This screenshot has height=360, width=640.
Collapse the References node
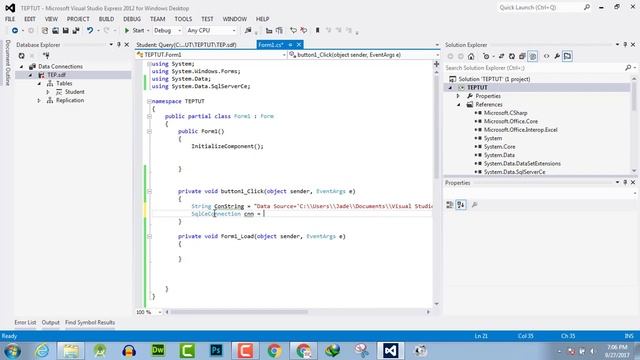point(458,104)
